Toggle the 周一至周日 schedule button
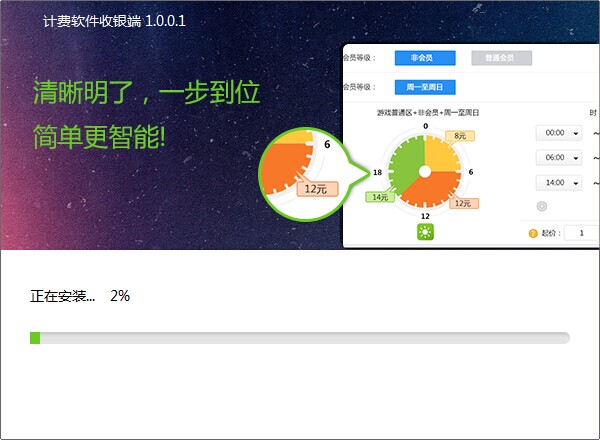Viewport: 600px width, 440px height. [425, 87]
